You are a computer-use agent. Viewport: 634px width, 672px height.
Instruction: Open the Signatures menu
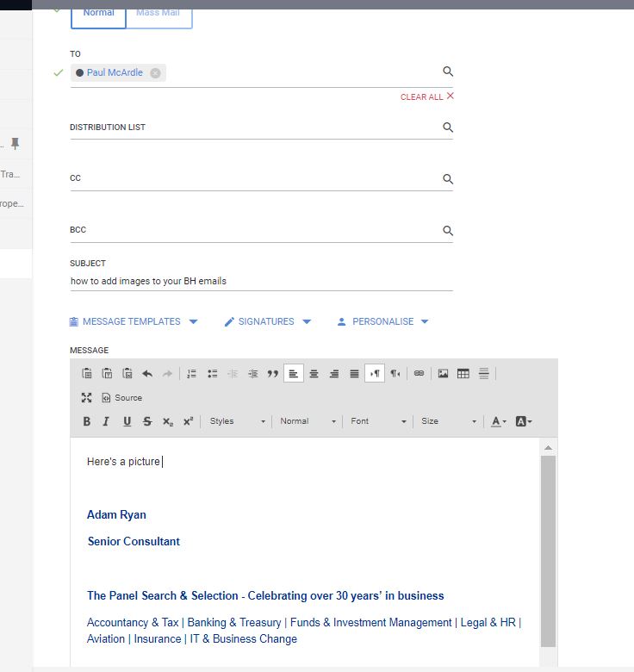268,321
